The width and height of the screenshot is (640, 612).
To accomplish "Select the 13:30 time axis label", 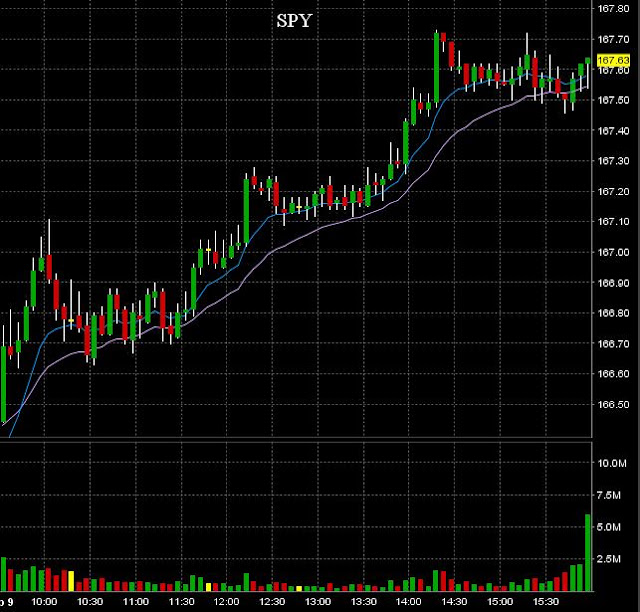I will click(364, 602).
